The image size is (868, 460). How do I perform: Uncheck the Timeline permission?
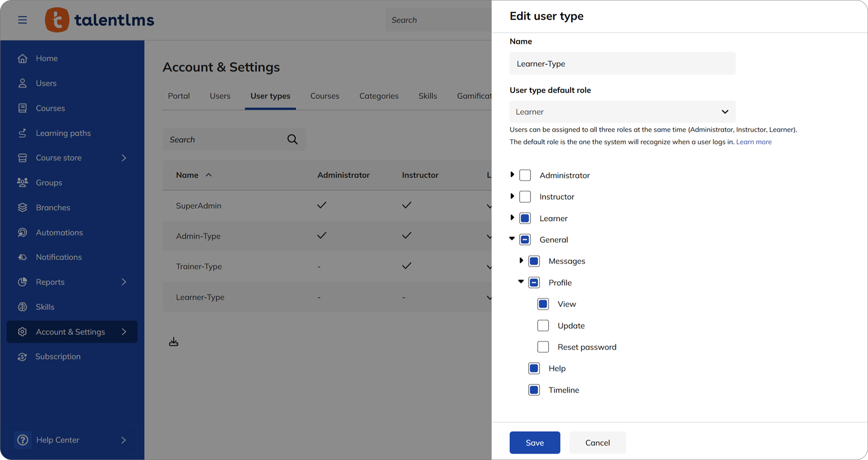click(x=534, y=390)
